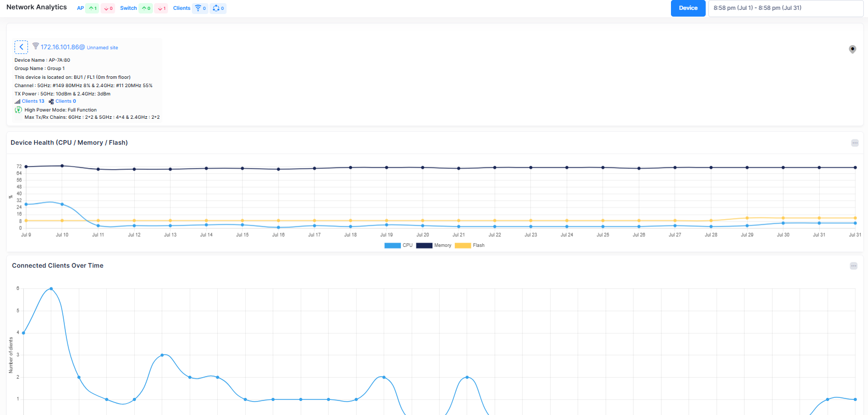The width and height of the screenshot is (868, 415).
Task: Click the back arrow beside the device IP
Action: click(21, 47)
